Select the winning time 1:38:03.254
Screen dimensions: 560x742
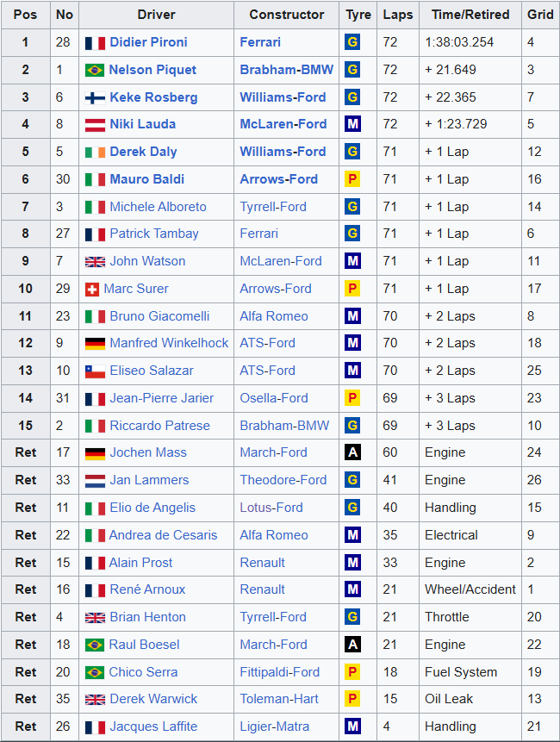(x=459, y=42)
